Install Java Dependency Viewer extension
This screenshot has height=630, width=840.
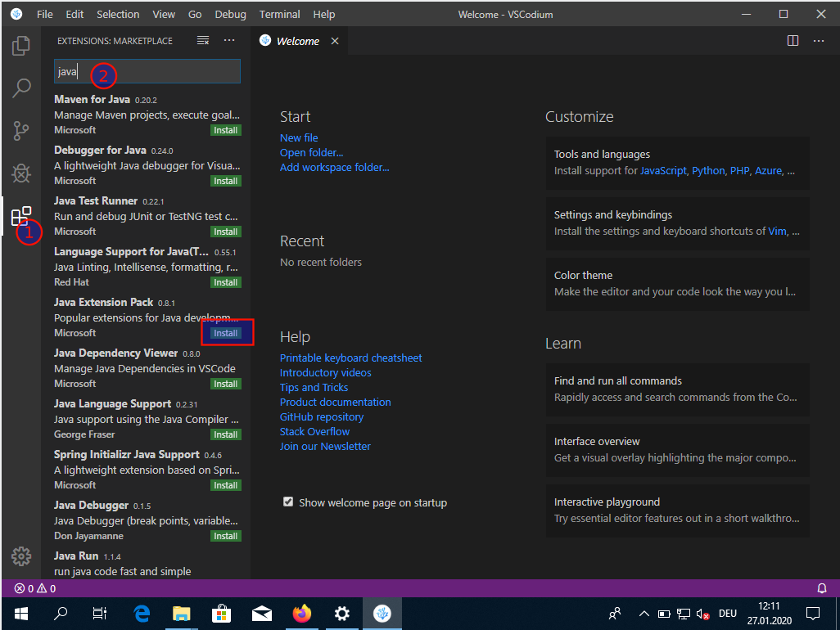(x=225, y=385)
